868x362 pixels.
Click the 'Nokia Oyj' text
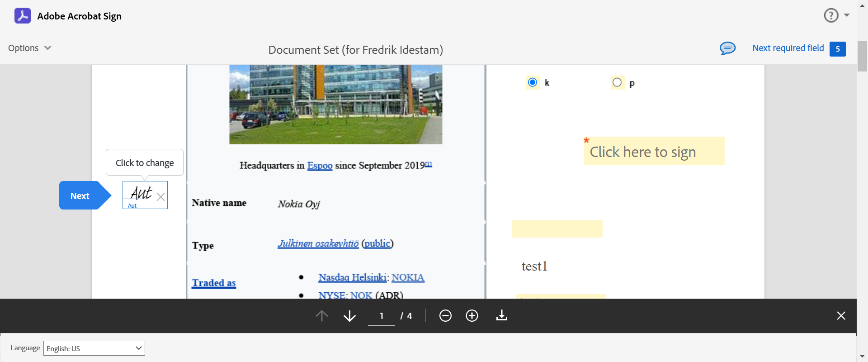coord(299,204)
